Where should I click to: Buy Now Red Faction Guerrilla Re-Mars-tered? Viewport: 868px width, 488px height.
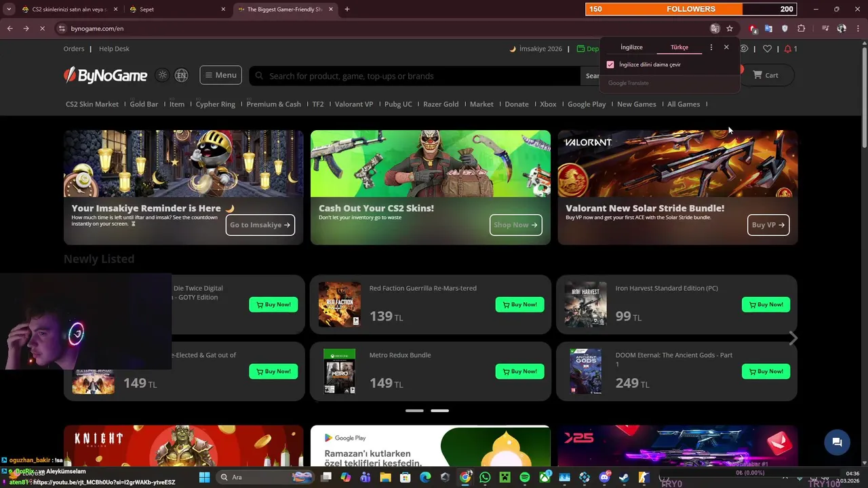coord(519,304)
